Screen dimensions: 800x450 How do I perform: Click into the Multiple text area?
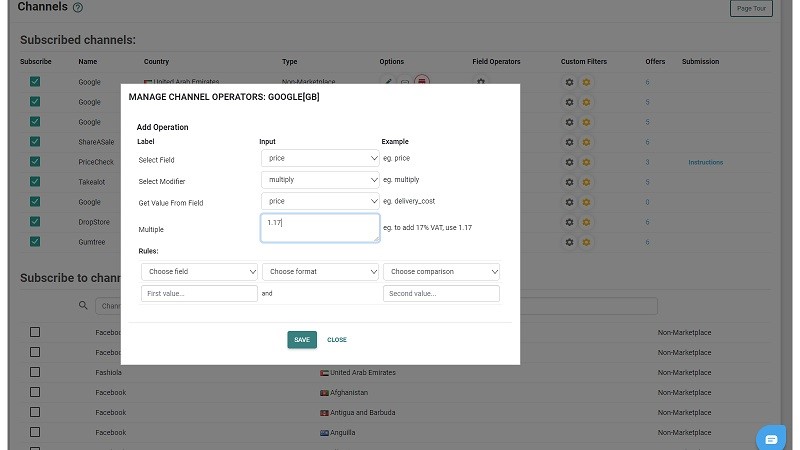(320, 228)
